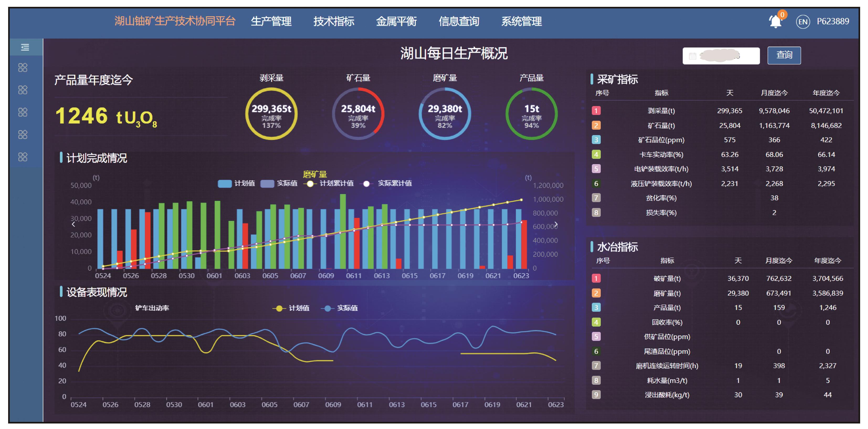
Task: Open the third sidebar grid icon
Action: (23, 112)
